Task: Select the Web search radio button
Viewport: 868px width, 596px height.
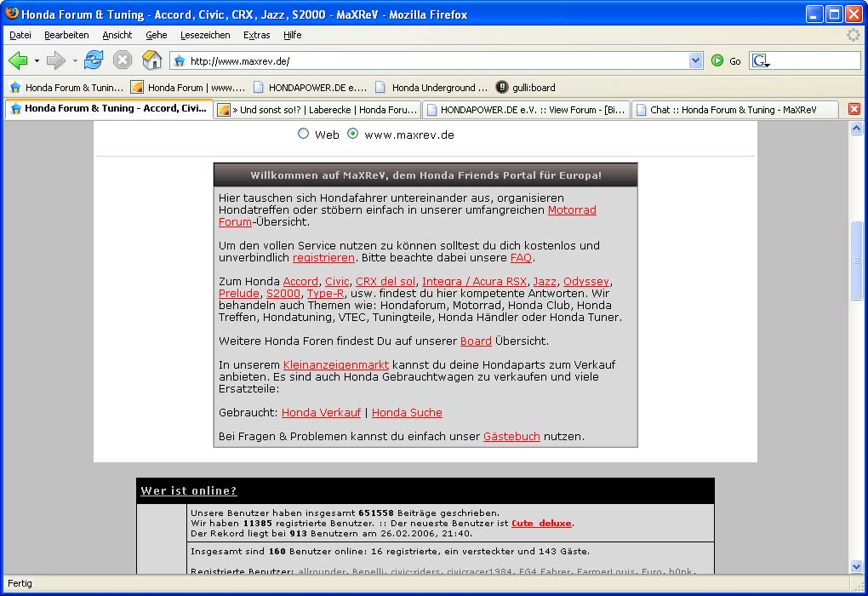Action: click(303, 134)
